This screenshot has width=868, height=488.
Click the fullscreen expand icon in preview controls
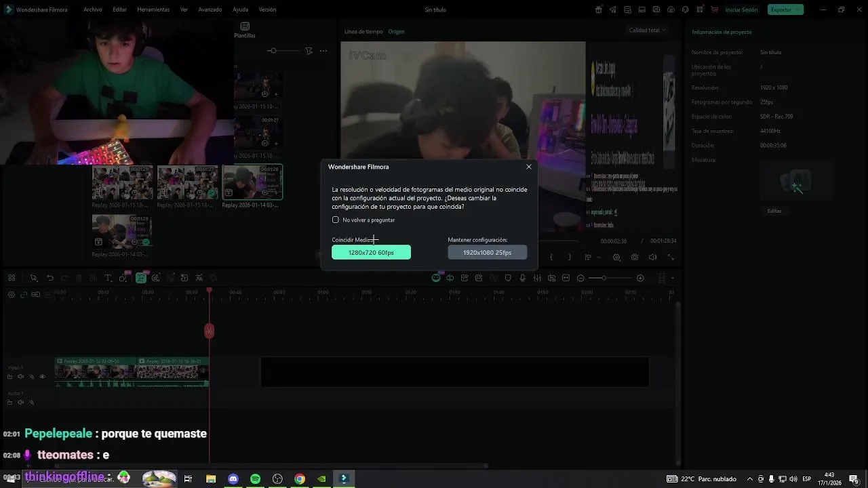click(671, 258)
